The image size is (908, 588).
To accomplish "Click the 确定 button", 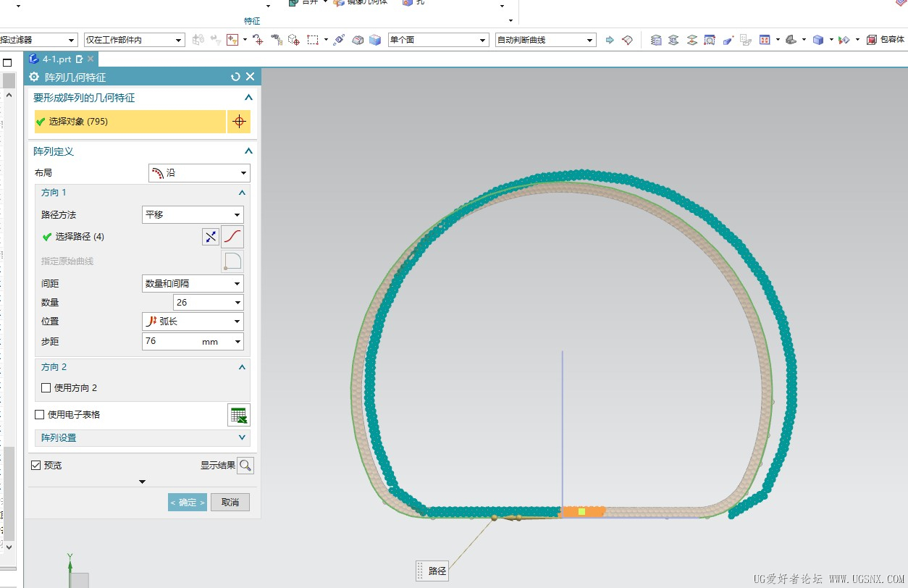I will click(188, 503).
